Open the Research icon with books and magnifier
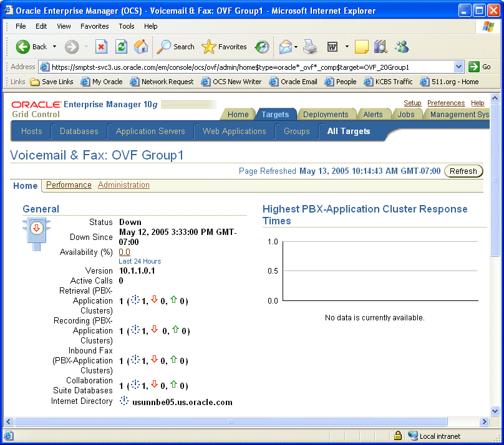The height and width of the screenshot is (445, 504). click(380, 47)
